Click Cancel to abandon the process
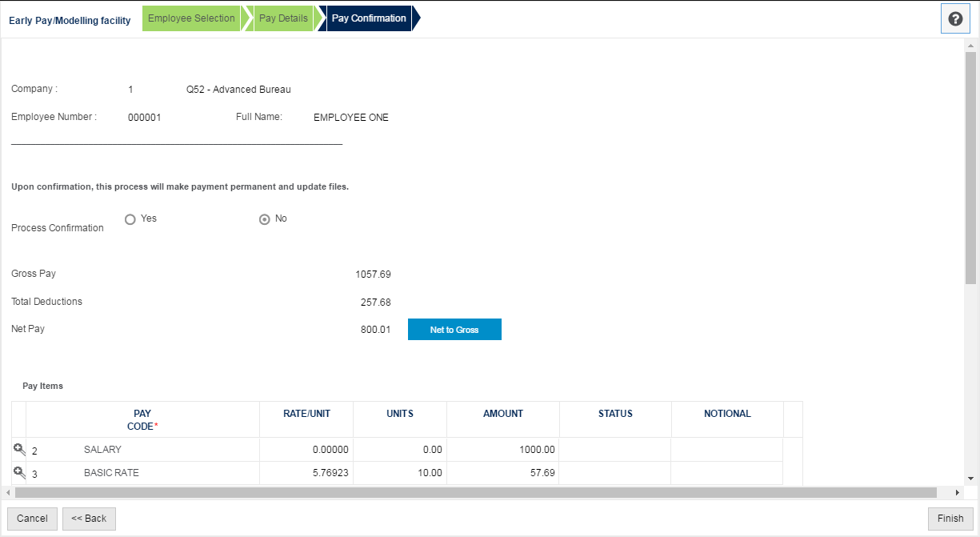Image resolution: width=980 pixels, height=537 pixels. click(x=32, y=519)
